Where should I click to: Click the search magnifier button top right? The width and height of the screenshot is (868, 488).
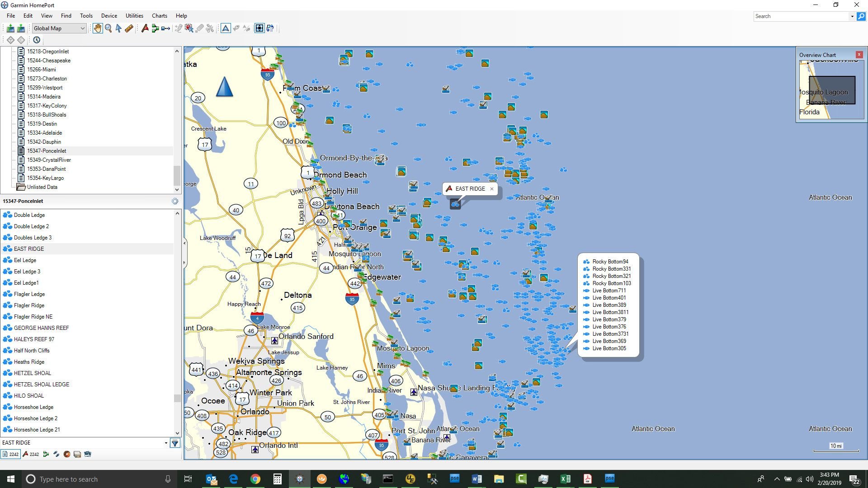861,16
